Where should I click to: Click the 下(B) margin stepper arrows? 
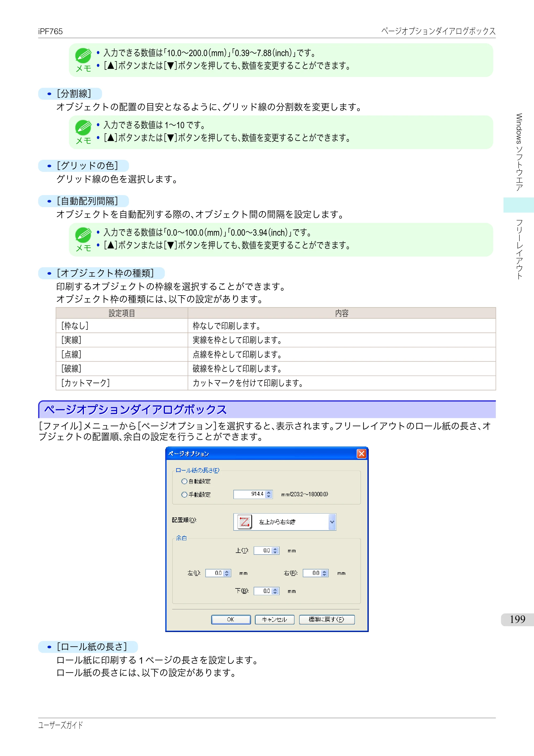click(275, 591)
